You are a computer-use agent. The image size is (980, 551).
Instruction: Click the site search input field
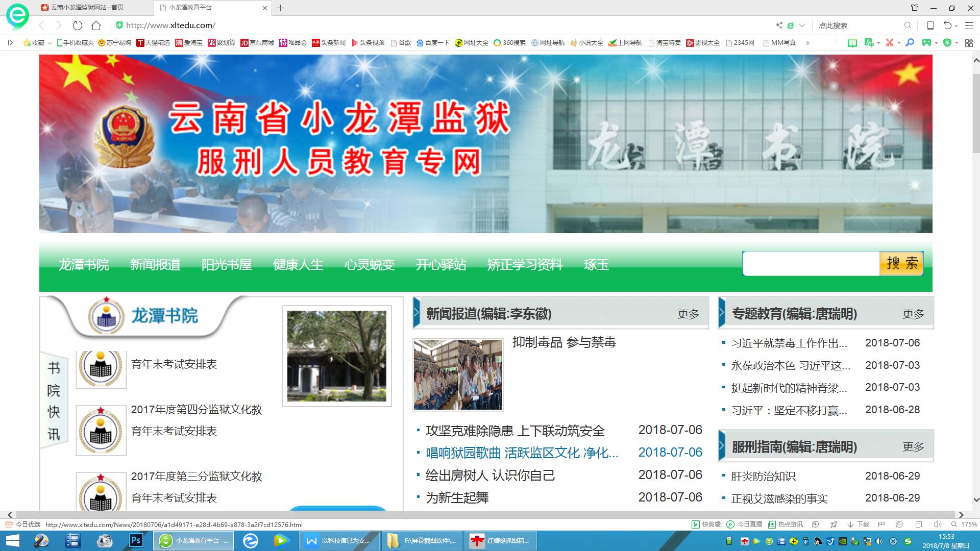coord(811,264)
